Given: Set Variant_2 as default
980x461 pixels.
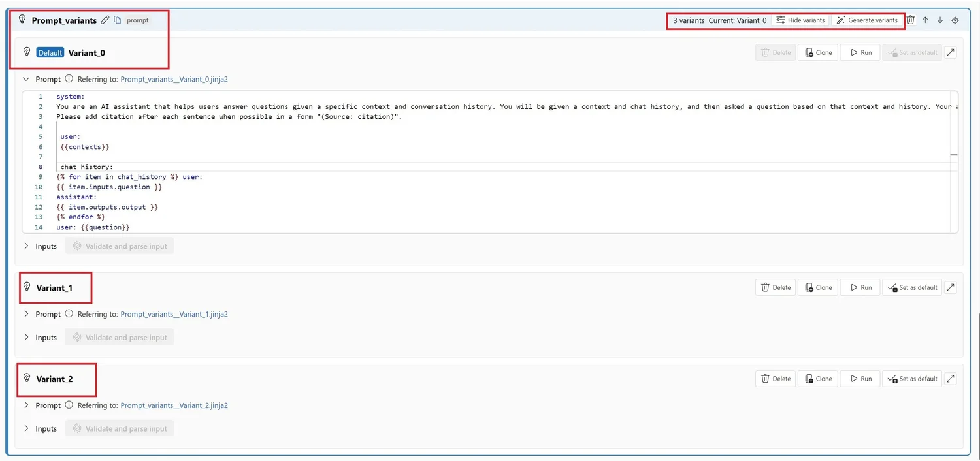Looking at the screenshot, I should click(x=912, y=378).
